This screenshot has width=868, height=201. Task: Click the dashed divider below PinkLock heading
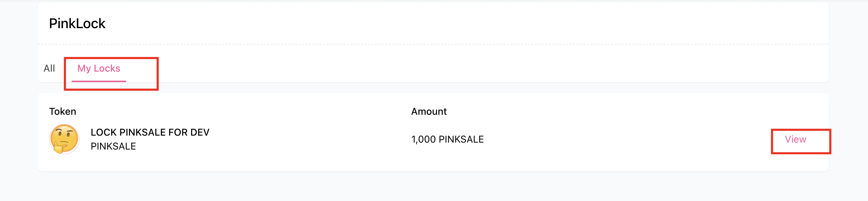pos(433,44)
